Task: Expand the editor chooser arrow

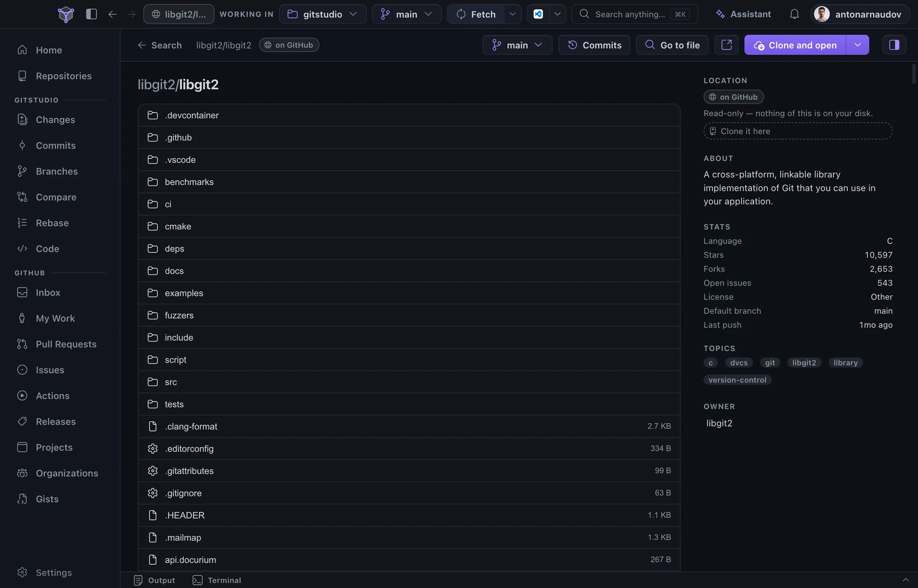Action: tap(557, 14)
